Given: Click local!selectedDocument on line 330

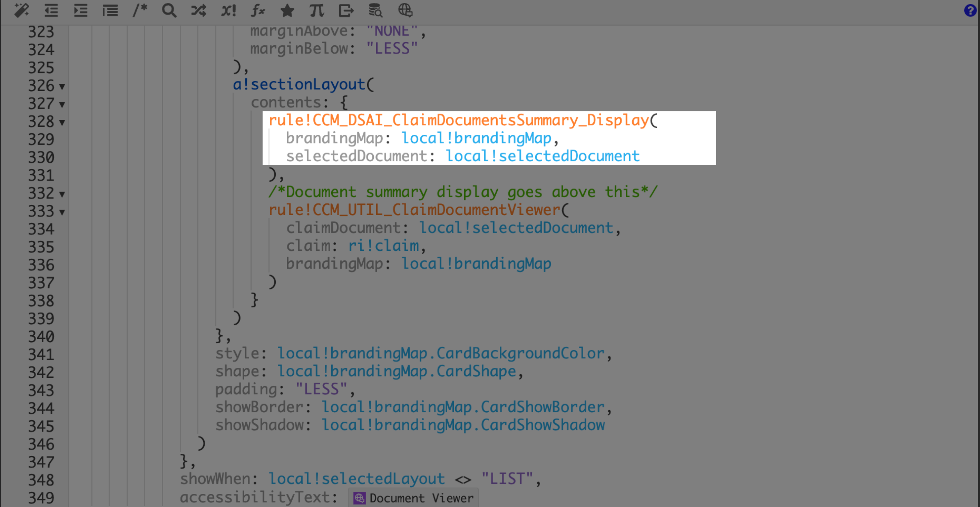Looking at the screenshot, I should (543, 156).
